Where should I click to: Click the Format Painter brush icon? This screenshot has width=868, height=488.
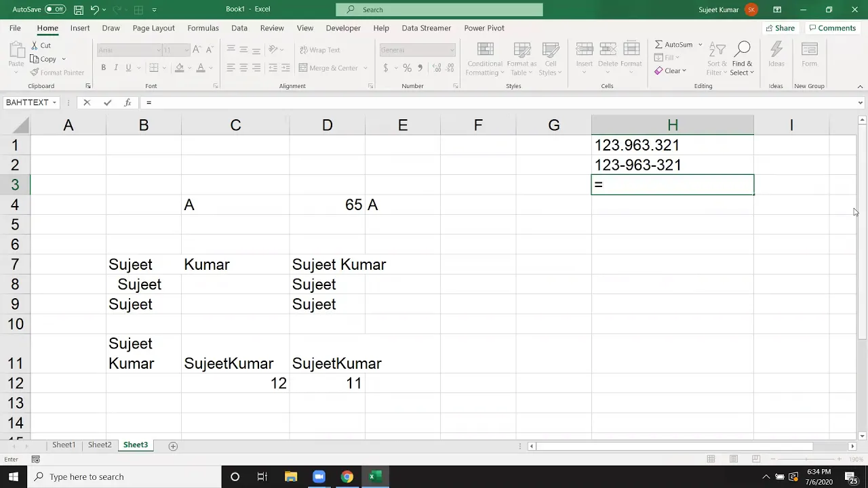pos(35,73)
